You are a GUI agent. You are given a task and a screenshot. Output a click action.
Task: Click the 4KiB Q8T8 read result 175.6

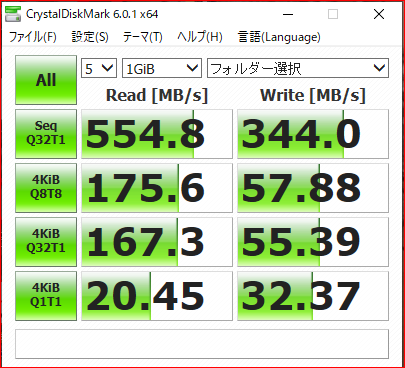coord(157,188)
